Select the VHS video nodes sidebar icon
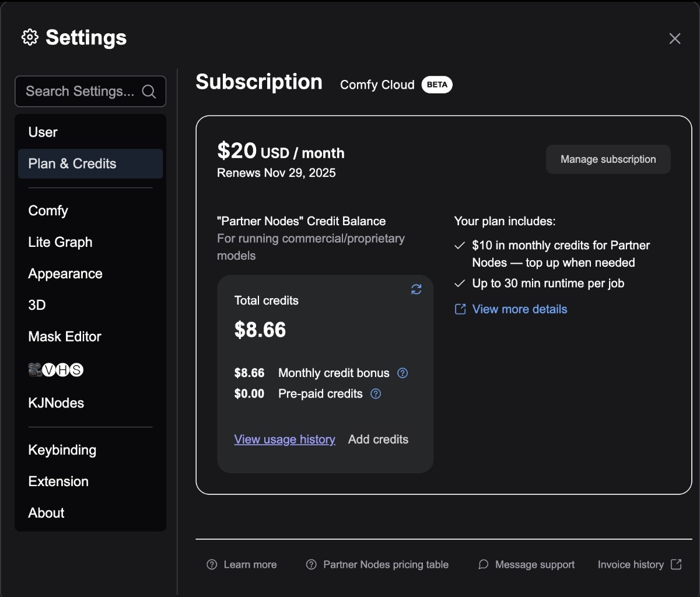 55,369
